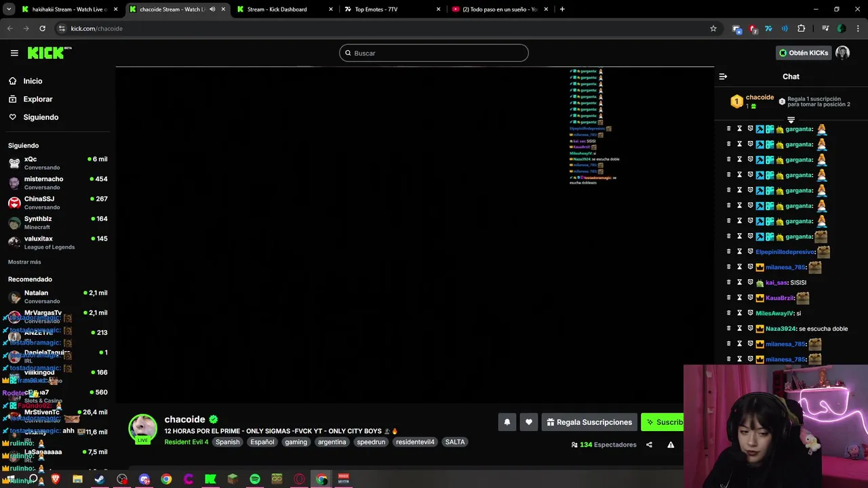
Task: Delete MilesAwayIV's message with trash icon
Action: [x=729, y=313]
